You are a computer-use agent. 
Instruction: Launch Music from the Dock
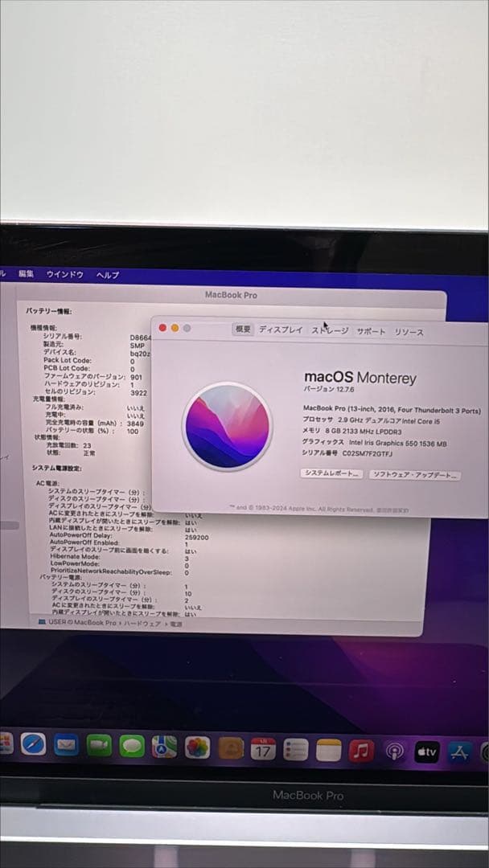coord(362,751)
